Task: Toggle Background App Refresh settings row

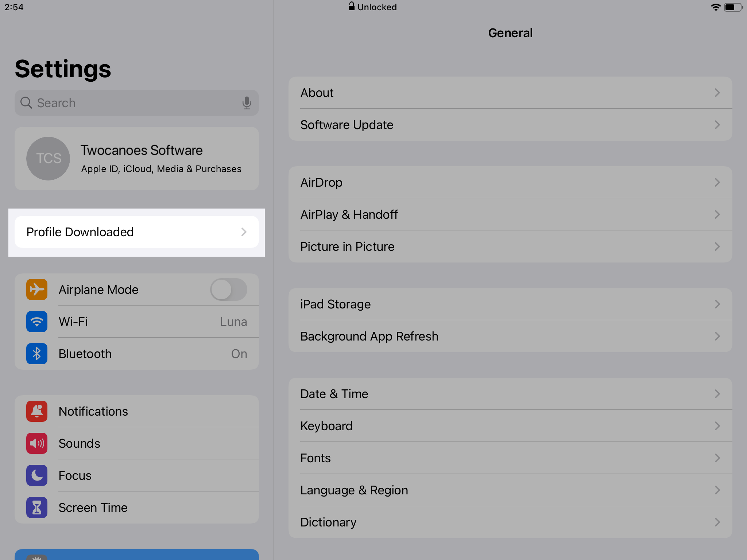Action: point(511,336)
